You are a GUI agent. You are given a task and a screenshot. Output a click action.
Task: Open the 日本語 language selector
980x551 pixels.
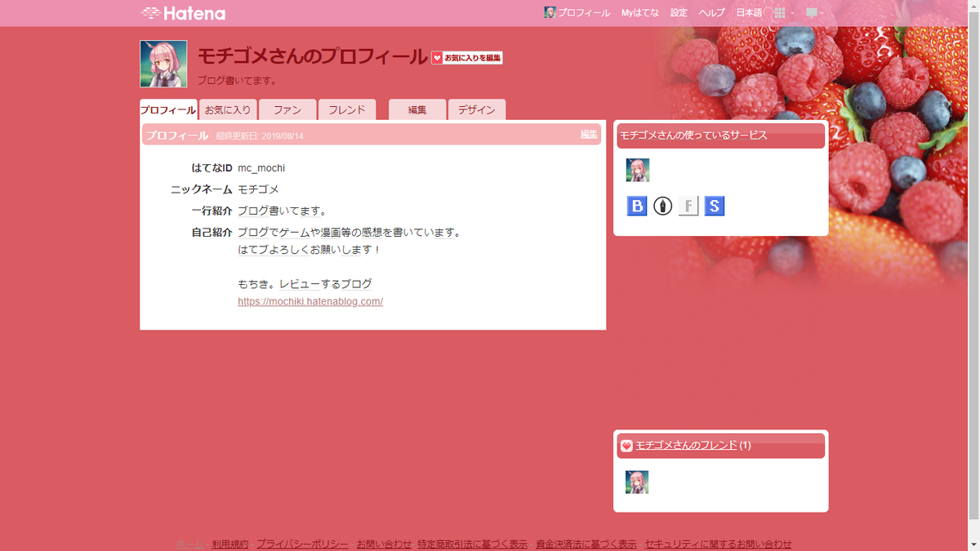749,12
